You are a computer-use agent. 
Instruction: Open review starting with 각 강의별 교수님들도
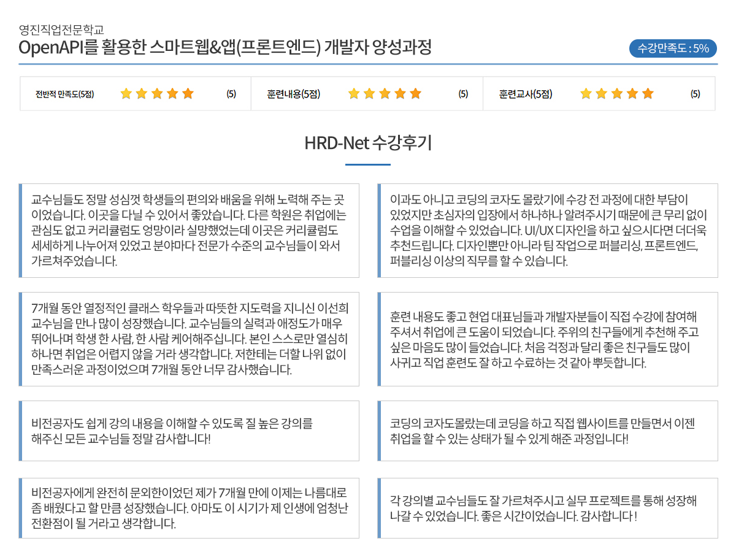coord(548,508)
